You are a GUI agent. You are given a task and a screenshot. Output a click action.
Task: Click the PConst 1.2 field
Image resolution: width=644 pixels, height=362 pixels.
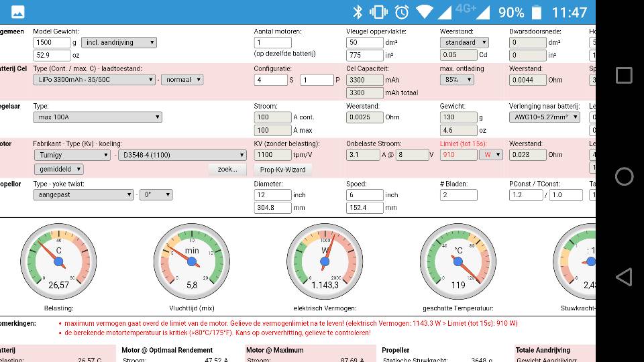tap(526, 194)
